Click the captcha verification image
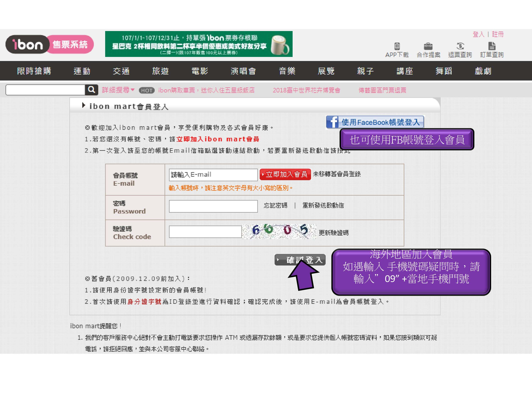This screenshot has width=532, height=399. (x=279, y=231)
